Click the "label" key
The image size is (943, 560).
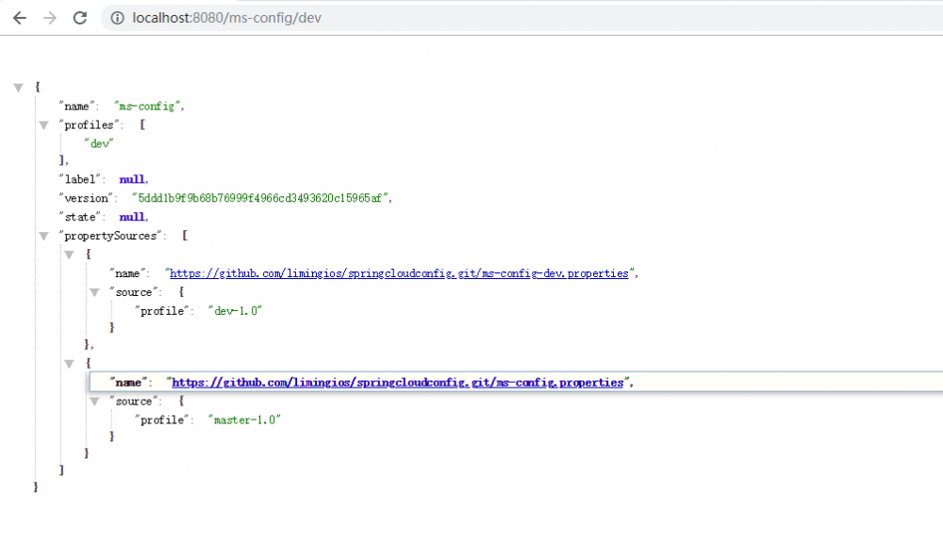pyautogui.click(x=80, y=179)
